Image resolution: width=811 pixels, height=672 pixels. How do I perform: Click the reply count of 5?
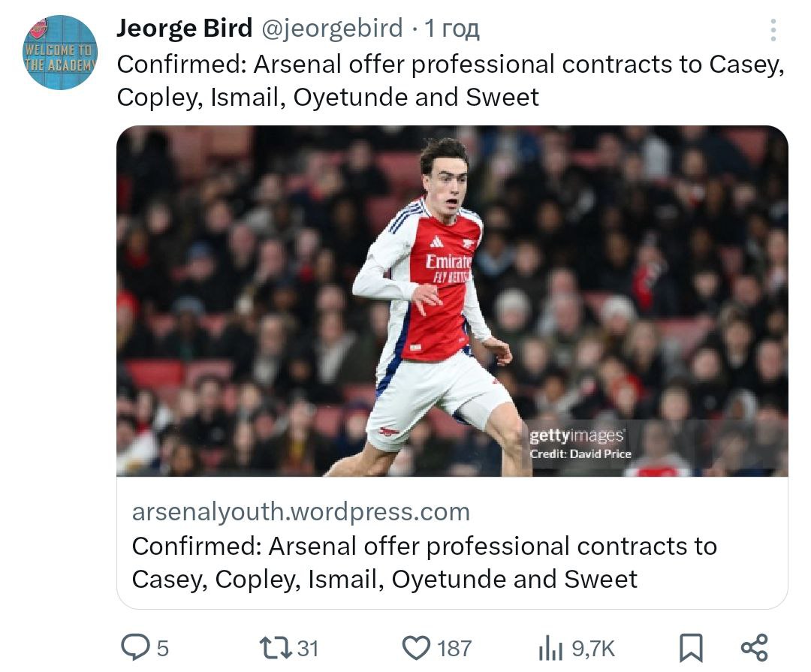point(162,648)
